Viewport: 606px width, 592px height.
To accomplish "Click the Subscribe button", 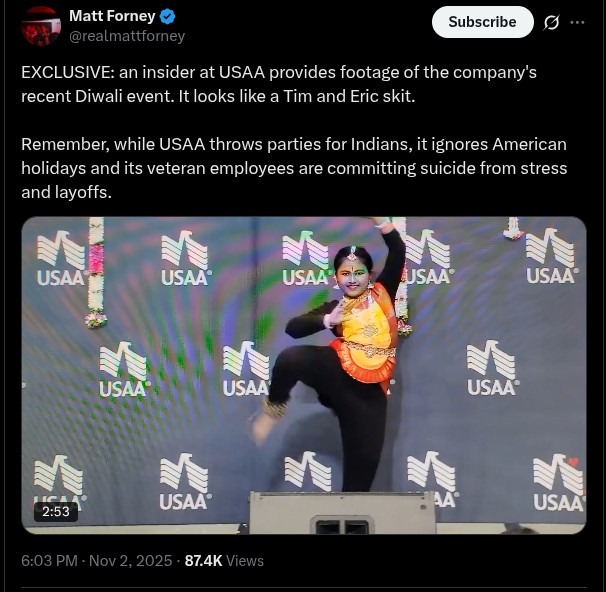I will coord(482,22).
